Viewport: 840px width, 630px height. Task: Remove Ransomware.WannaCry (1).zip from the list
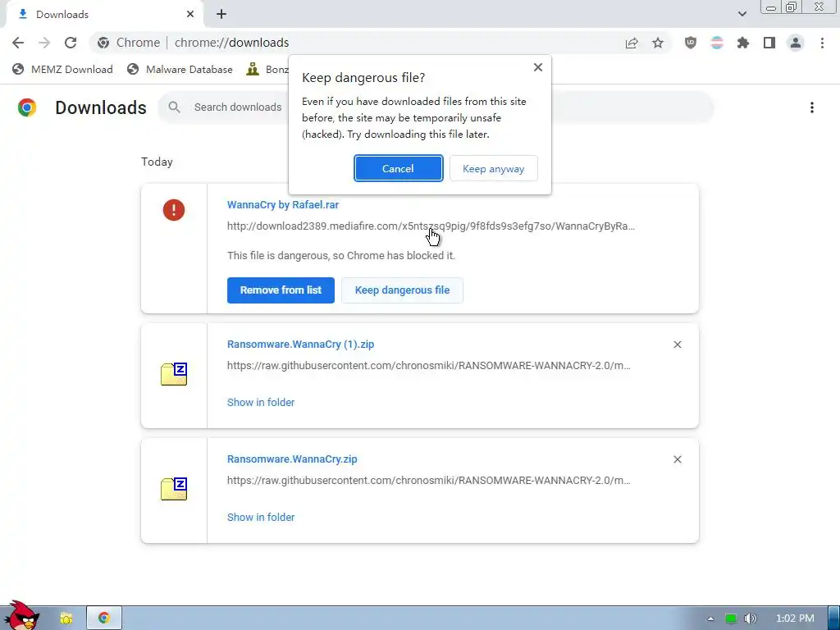(677, 345)
